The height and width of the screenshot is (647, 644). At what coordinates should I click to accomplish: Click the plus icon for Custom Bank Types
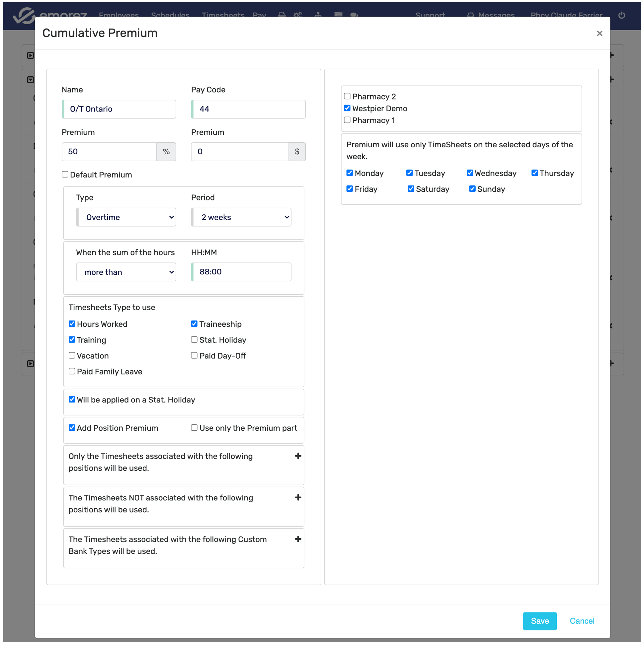click(298, 539)
